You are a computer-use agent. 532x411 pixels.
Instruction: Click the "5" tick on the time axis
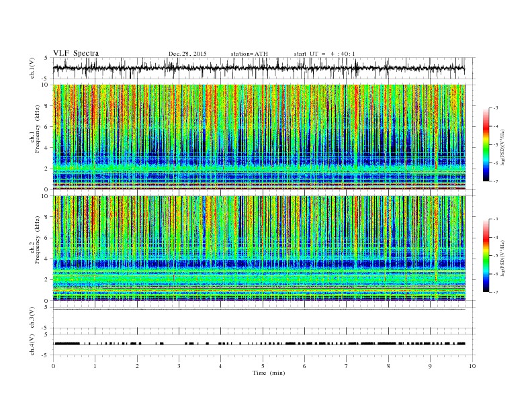pos(263,366)
